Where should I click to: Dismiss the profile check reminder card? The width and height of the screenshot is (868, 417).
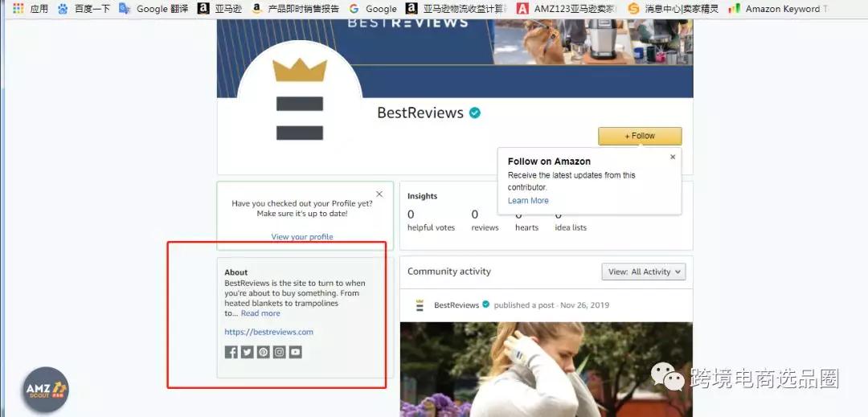(379, 194)
